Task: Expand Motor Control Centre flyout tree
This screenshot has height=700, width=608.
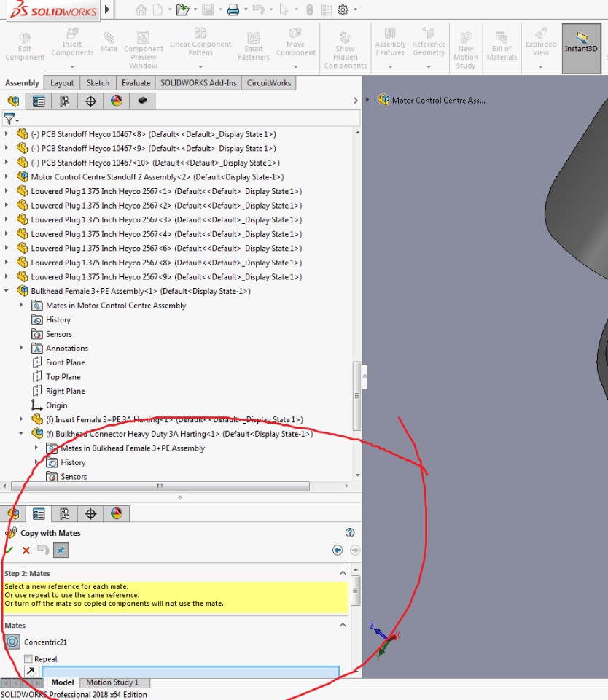Action: click(367, 100)
